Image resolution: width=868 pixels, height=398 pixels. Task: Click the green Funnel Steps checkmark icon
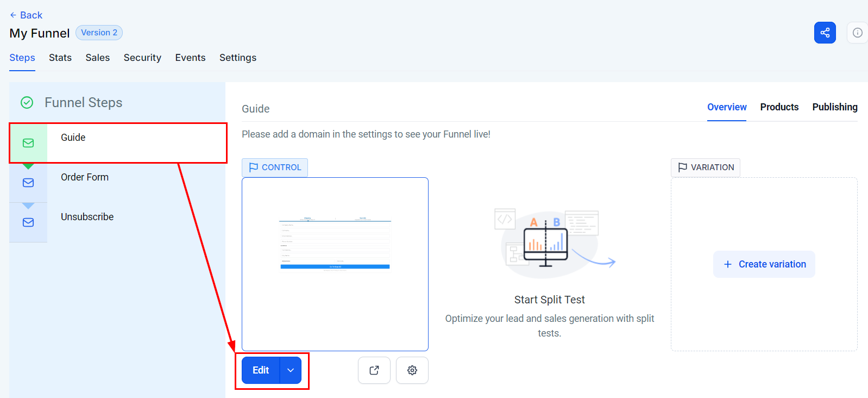coord(27,102)
